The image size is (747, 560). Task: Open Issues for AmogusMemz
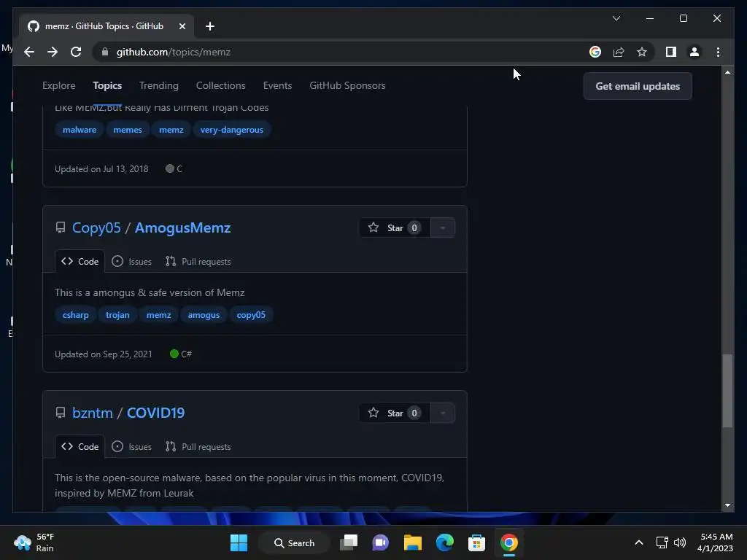(131, 262)
